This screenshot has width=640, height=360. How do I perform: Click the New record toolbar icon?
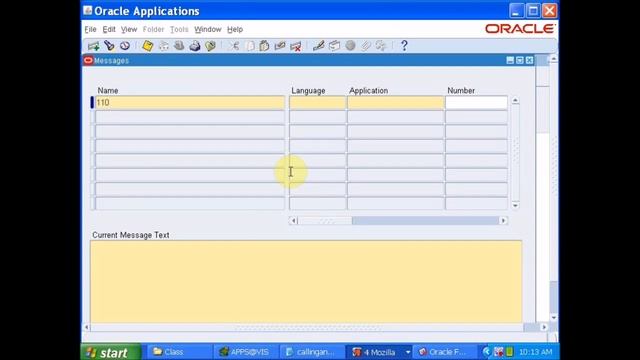[x=93, y=46]
